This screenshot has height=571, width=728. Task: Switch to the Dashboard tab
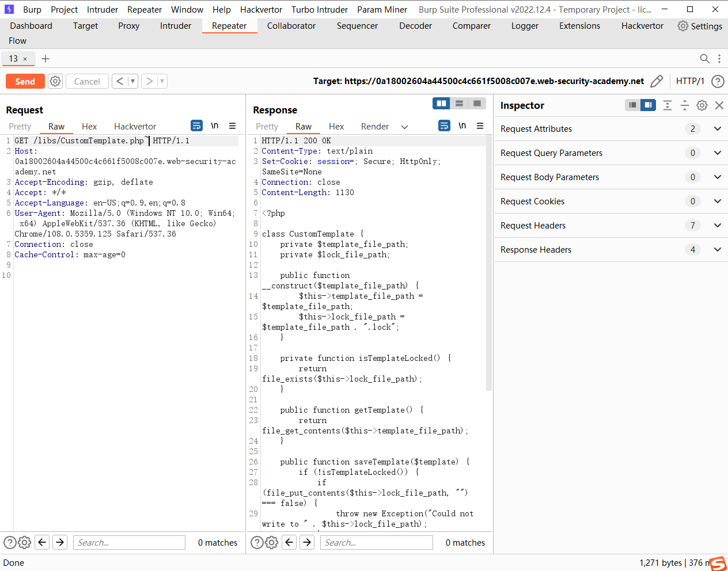click(31, 26)
